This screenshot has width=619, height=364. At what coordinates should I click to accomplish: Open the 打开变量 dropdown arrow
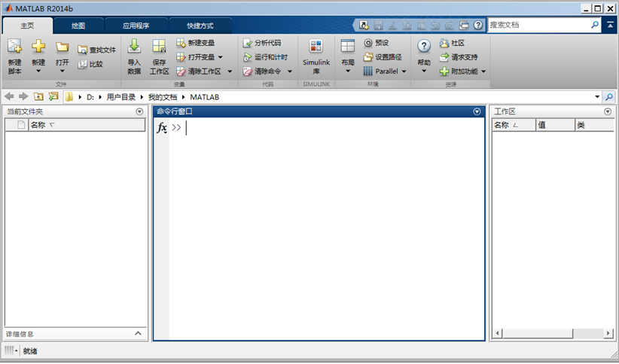coord(221,57)
